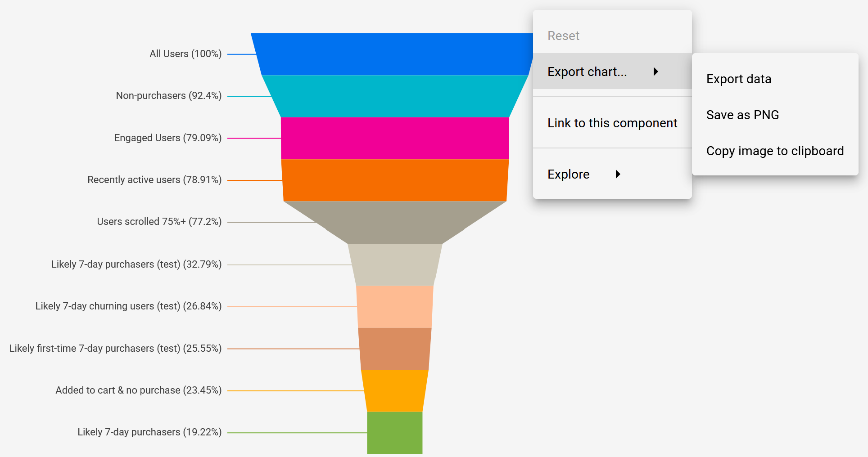Select Link to this component
The width and height of the screenshot is (868, 457).
click(x=612, y=123)
